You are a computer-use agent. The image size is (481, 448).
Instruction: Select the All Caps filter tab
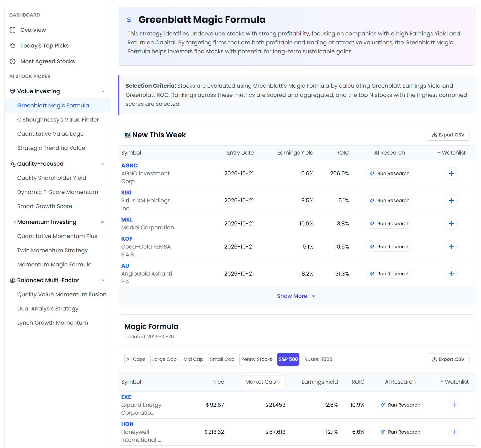click(136, 359)
